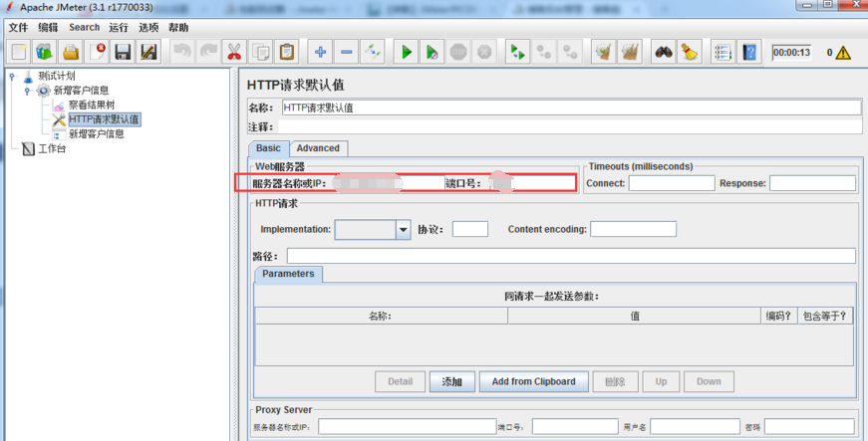868x441 pixels.
Task: Click the 路径 input field
Action: (571, 257)
